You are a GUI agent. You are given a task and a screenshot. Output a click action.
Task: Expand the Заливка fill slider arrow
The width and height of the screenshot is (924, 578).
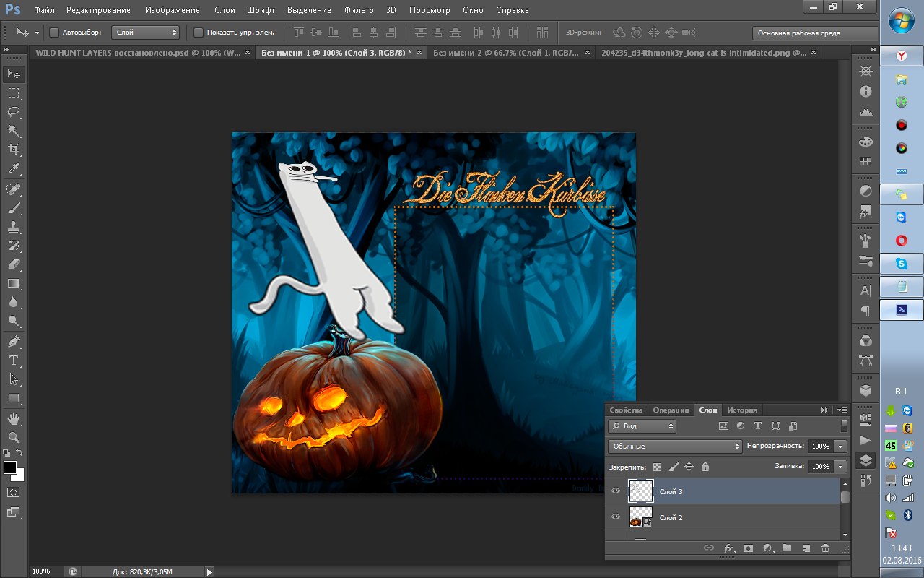(840, 467)
